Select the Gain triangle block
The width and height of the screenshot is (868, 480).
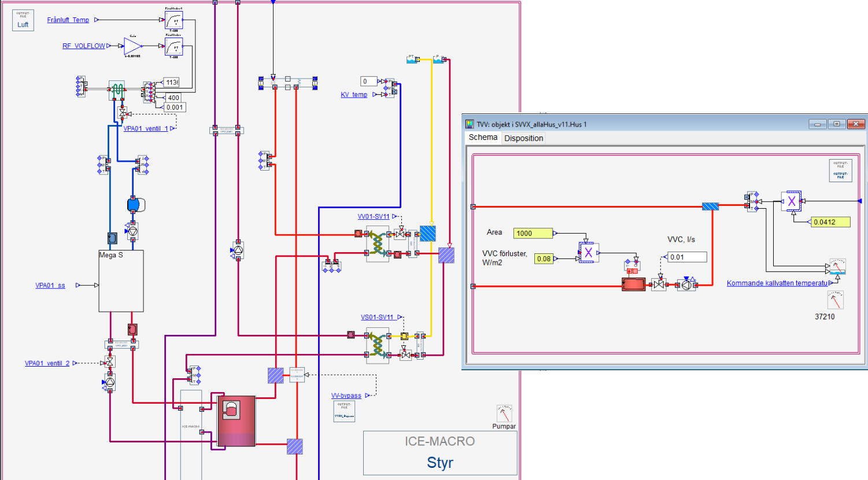click(132, 46)
